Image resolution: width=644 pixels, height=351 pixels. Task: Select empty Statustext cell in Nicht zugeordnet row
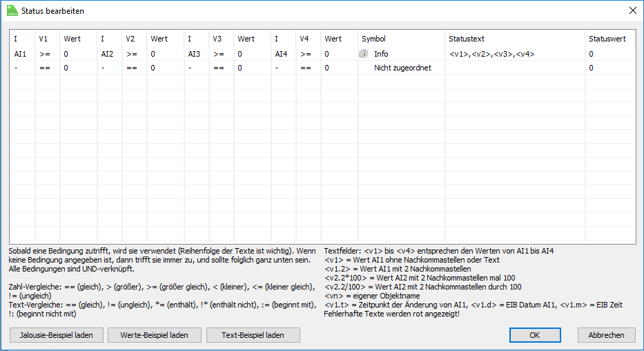tap(515, 68)
